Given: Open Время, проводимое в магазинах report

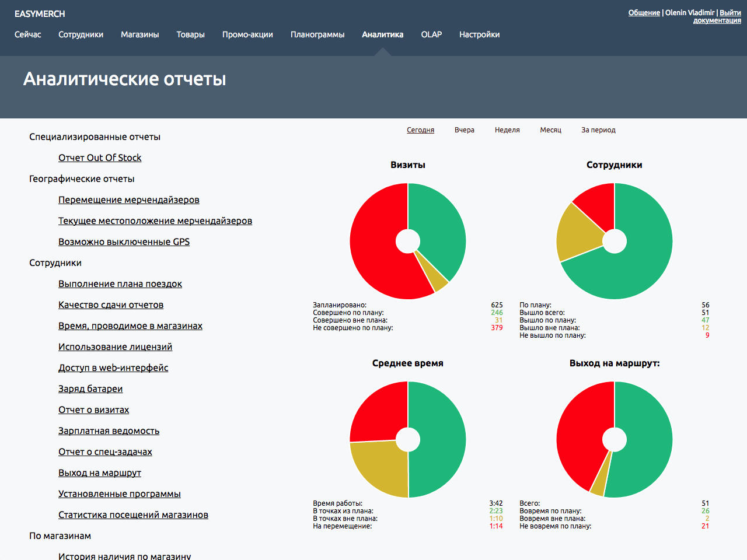Looking at the screenshot, I should 130,325.
